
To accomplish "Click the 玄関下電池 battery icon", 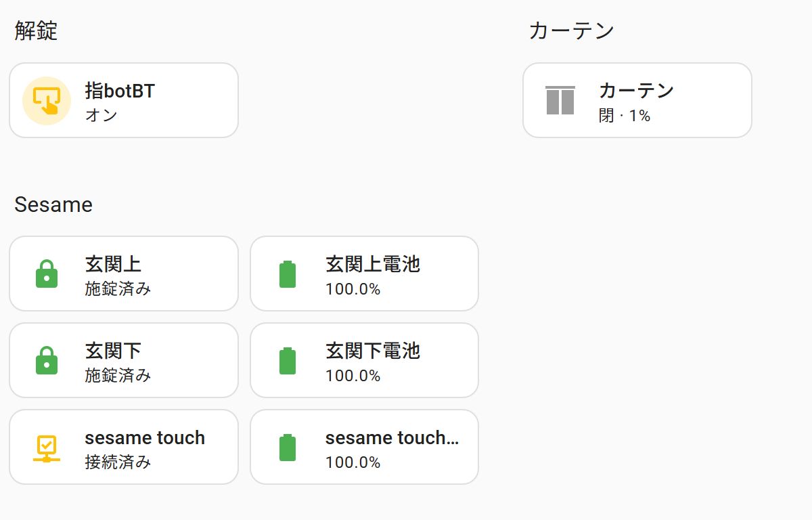I will [x=288, y=361].
